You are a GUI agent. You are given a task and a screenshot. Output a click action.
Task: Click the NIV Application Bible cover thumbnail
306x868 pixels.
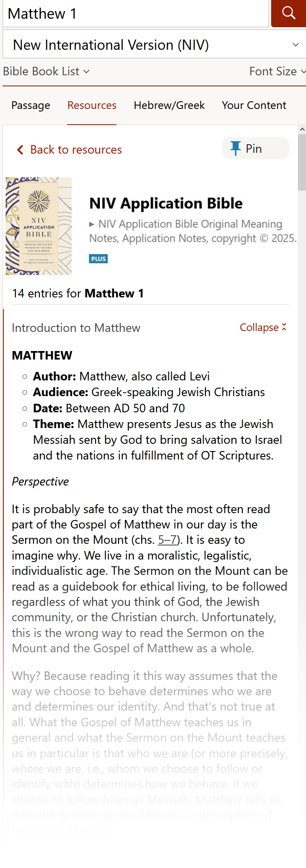(x=39, y=226)
